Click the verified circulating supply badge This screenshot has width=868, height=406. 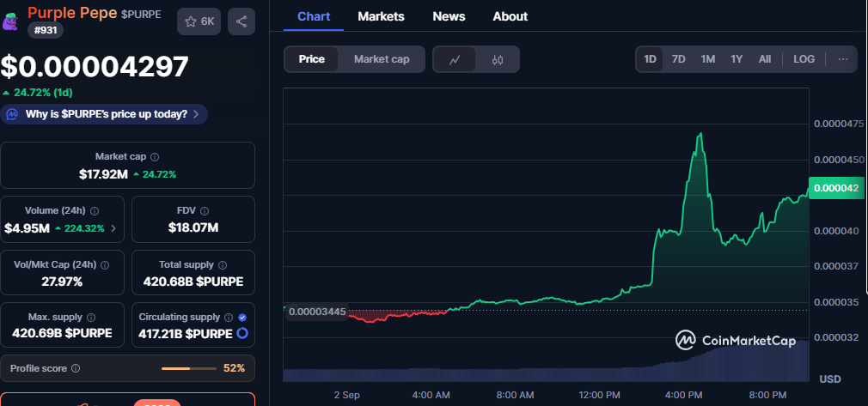pyautogui.click(x=241, y=318)
